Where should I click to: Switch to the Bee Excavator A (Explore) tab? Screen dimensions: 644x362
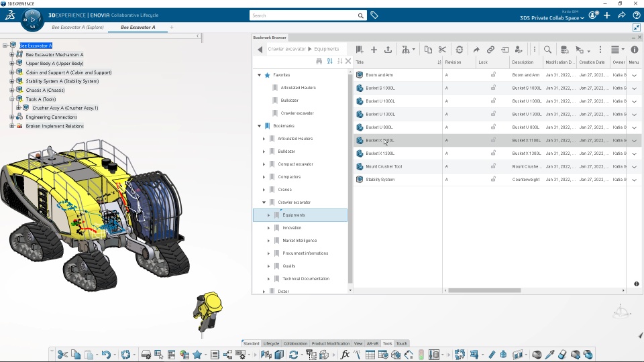78,27
